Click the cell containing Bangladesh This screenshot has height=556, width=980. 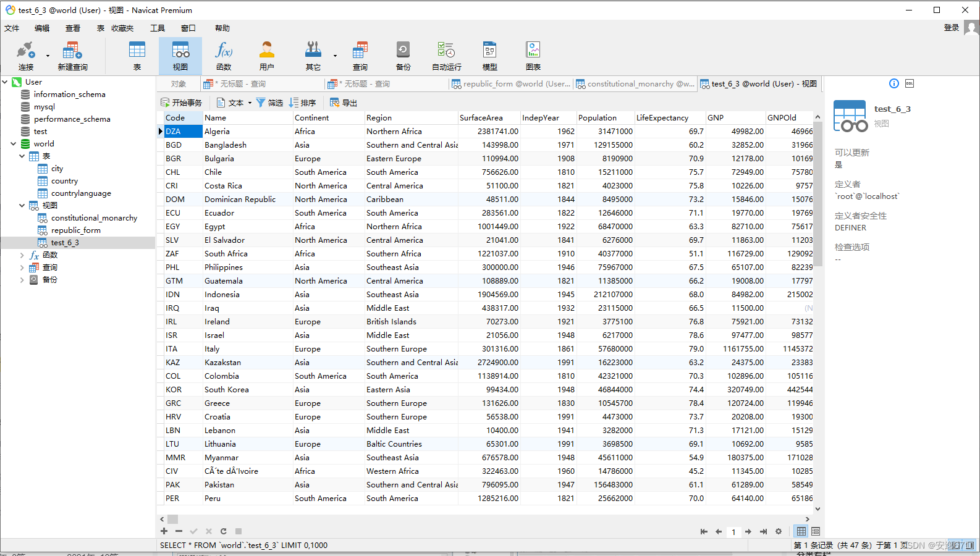pos(247,145)
